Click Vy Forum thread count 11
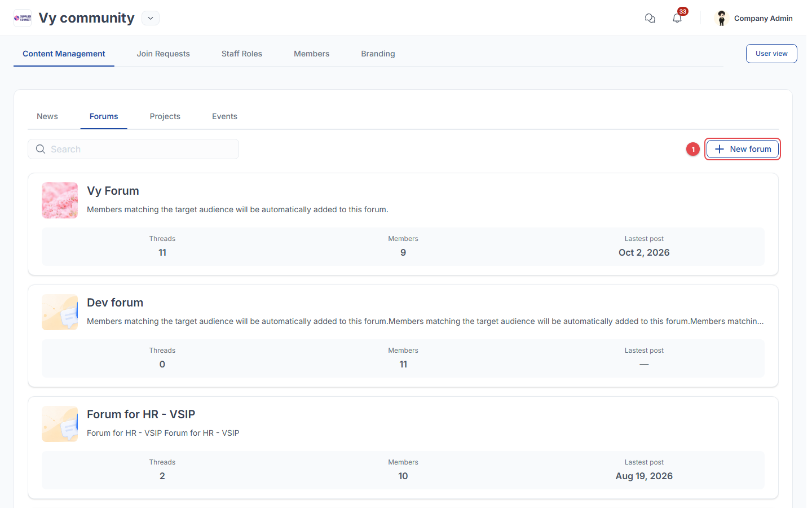 [x=162, y=252]
